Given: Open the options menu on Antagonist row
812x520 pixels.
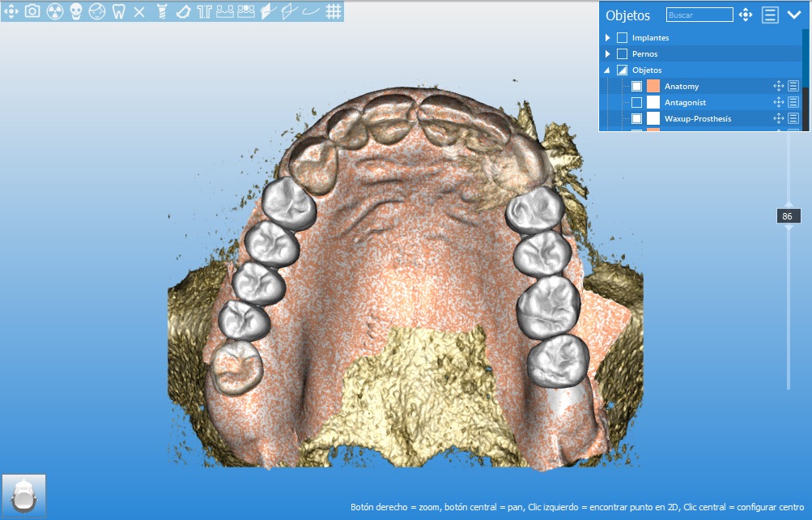Looking at the screenshot, I should tap(793, 102).
